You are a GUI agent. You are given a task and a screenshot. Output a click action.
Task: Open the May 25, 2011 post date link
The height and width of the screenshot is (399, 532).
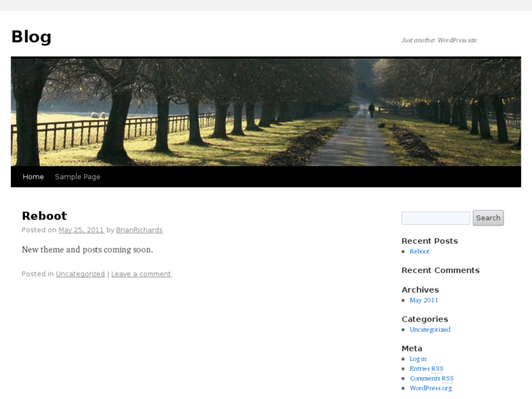81,230
